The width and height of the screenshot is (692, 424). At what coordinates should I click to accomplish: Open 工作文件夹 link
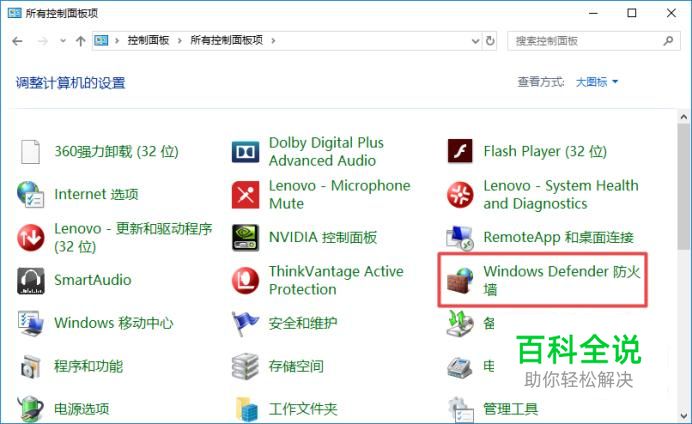coord(303,409)
